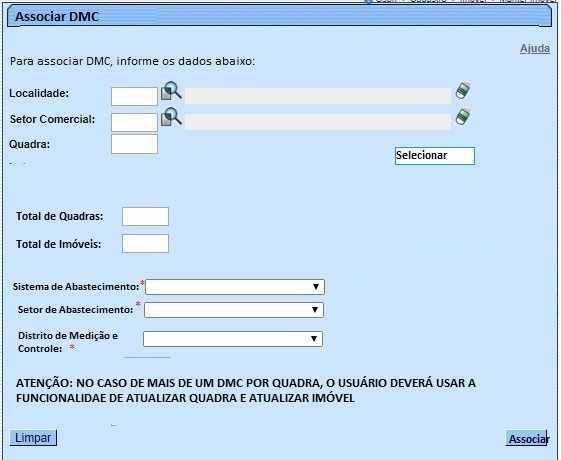Viewport: 561px width, 460px height.
Task: Click the Limpar button
Action: (33, 437)
